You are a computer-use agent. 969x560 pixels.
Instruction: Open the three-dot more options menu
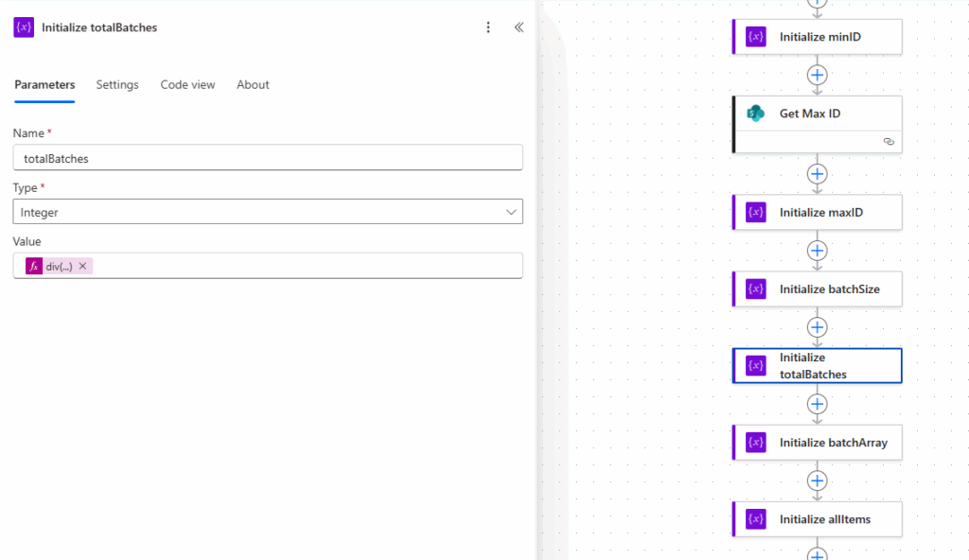click(x=488, y=27)
